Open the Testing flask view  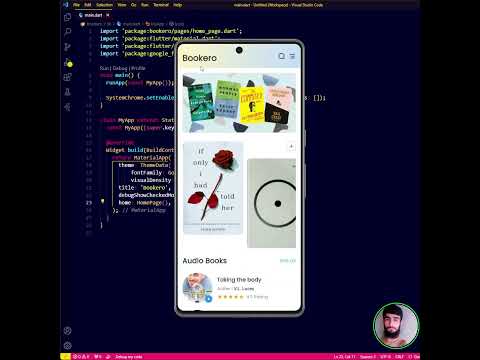click(67, 92)
